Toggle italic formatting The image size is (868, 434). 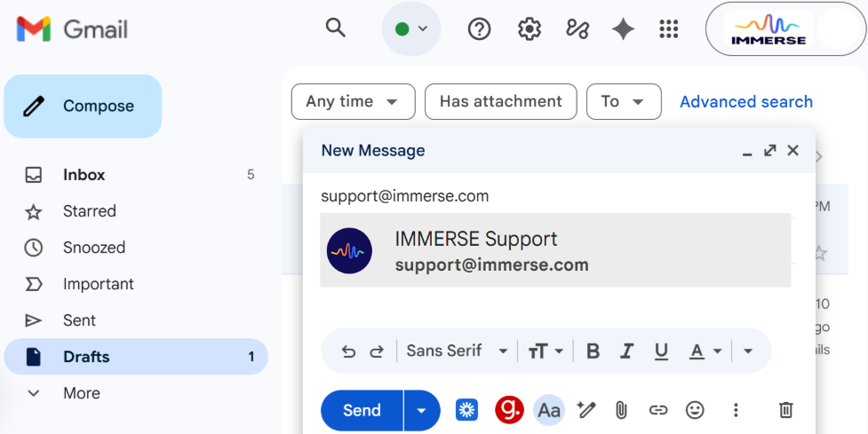click(627, 351)
